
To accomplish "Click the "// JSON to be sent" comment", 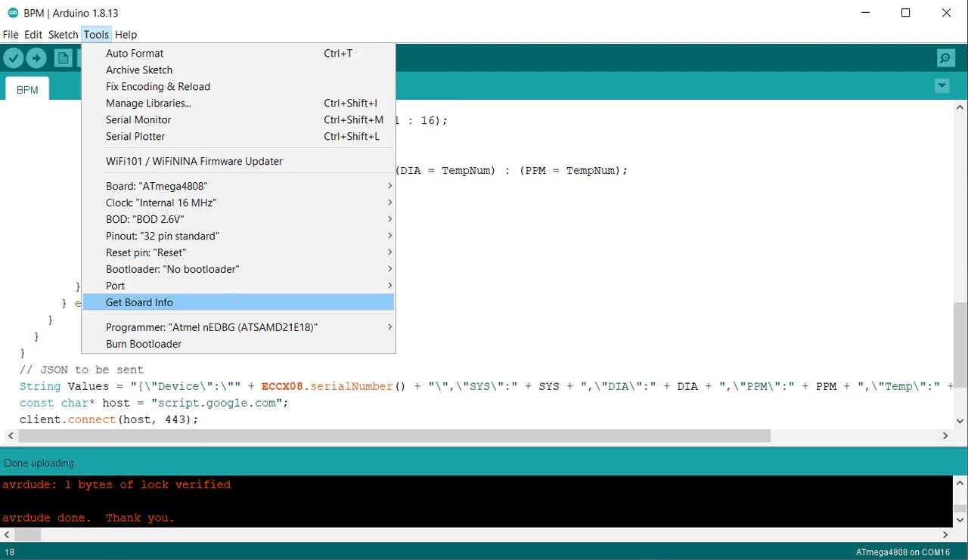I will point(82,370).
